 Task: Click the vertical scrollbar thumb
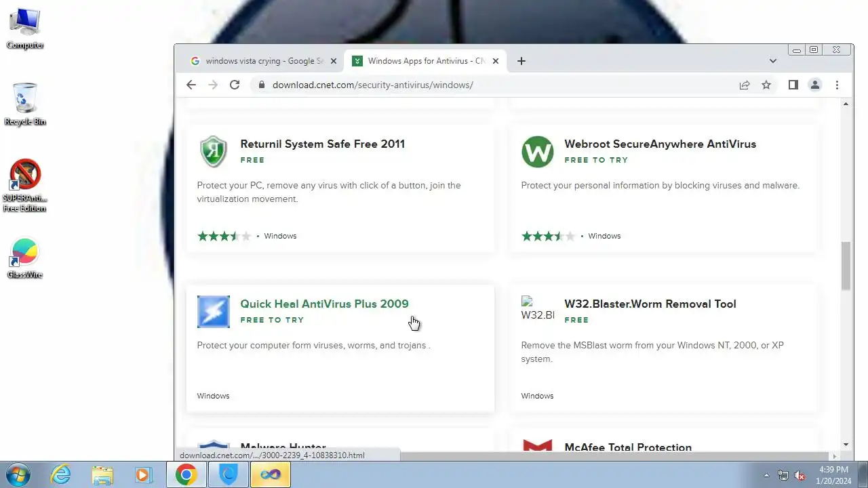[x=846, y=266]
